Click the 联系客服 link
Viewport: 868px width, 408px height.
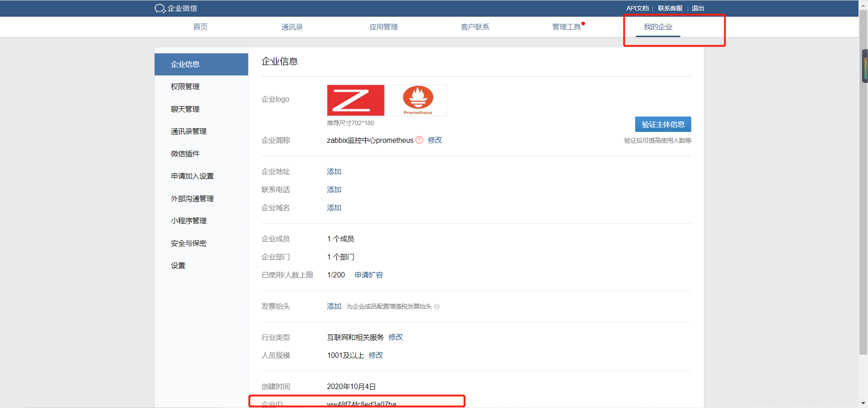click(670, 8)
